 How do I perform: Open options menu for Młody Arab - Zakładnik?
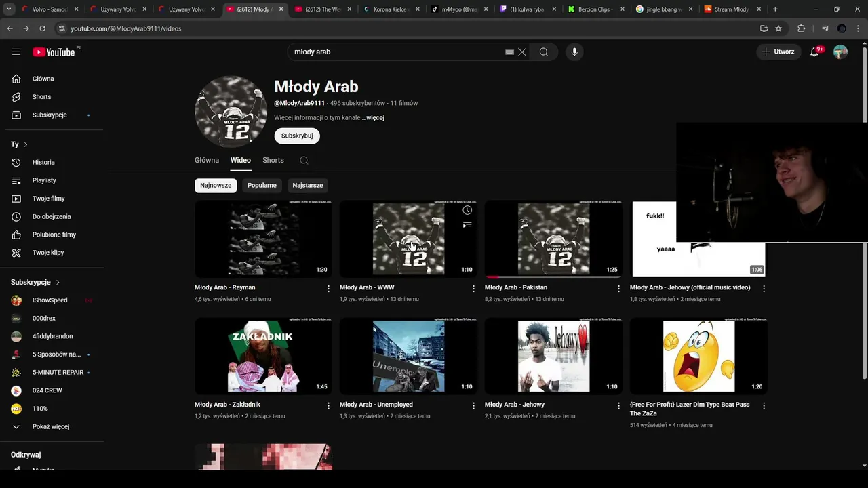tap(329, 406)
